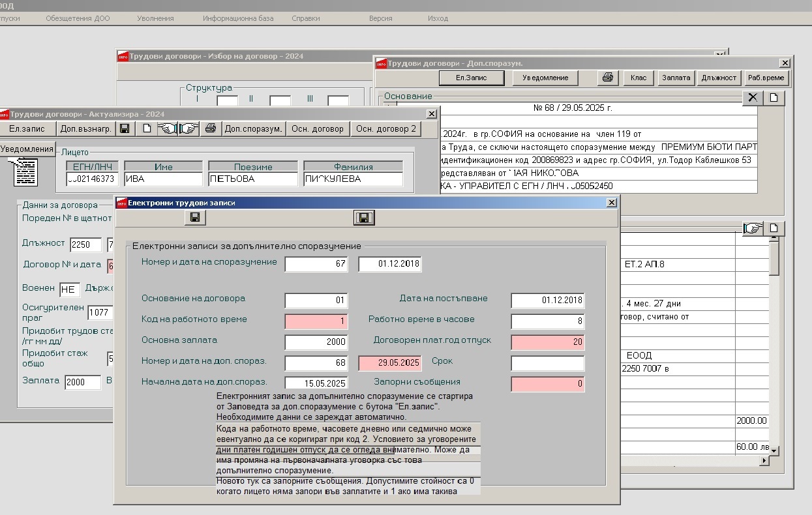Click the blank page icon beside Актуализира save icon

(147, 128)
